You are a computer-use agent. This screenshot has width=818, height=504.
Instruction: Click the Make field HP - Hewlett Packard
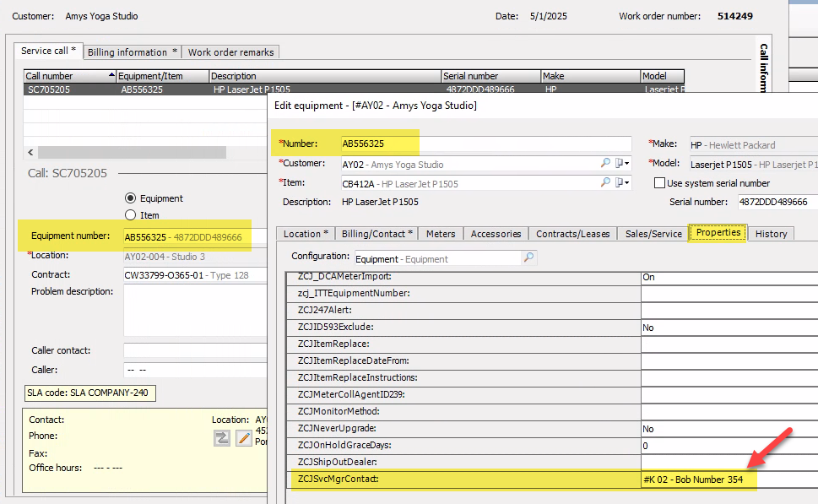point(754,144)
